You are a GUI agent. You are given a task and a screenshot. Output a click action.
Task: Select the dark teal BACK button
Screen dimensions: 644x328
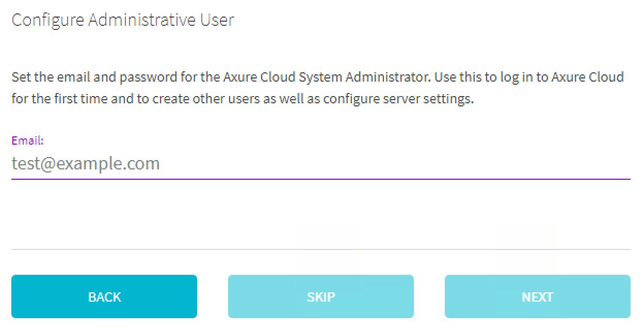click(x=104, y=296)
